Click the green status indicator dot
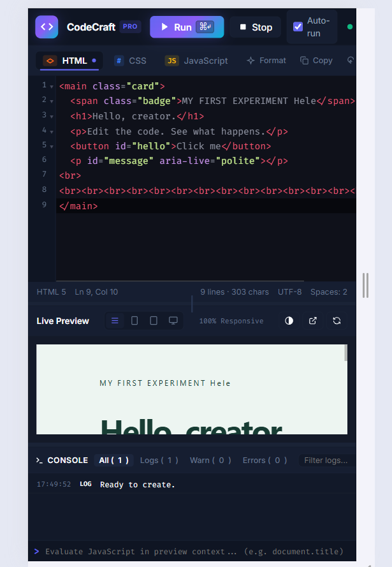The width and height of the screenshot is (392, 567). click(350, 27)
